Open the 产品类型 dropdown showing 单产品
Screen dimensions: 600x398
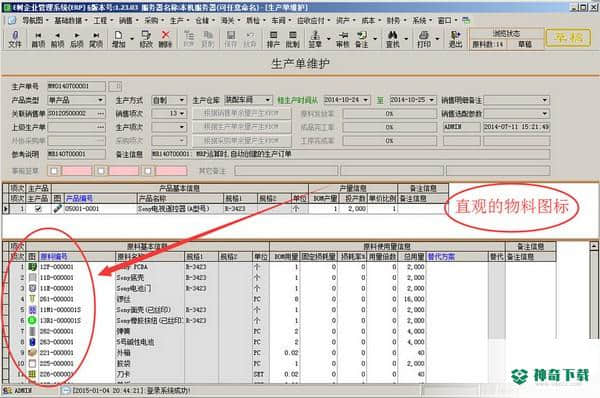(101, 100)
